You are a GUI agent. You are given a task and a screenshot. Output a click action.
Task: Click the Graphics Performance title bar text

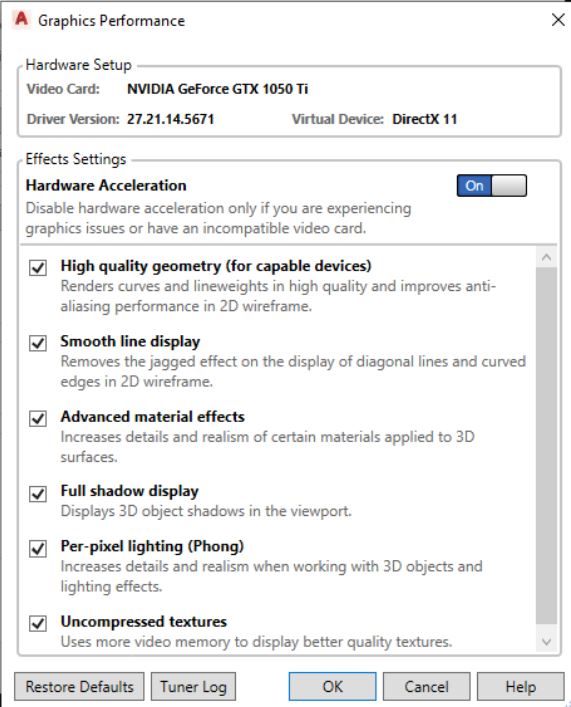tap(111, 21)
